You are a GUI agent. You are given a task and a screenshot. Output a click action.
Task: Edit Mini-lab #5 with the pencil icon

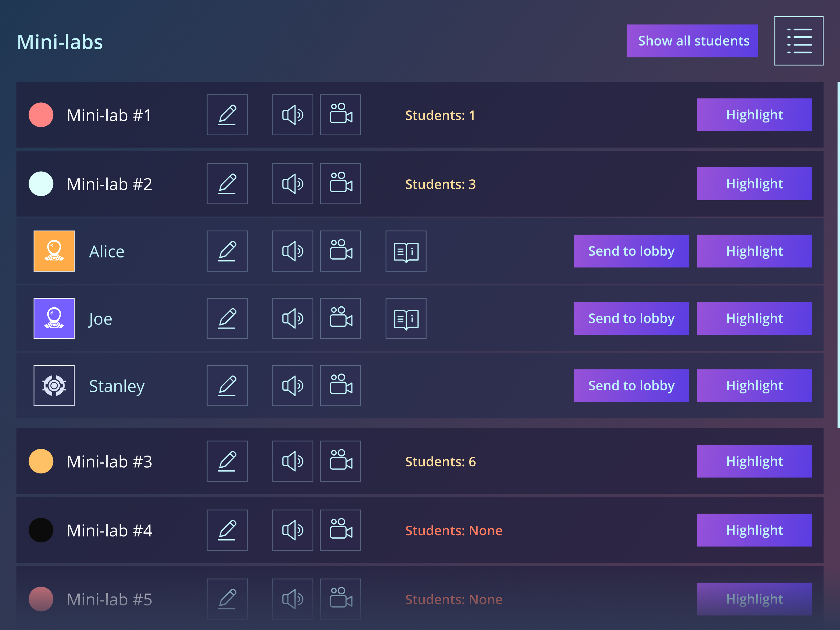point(227,599)
